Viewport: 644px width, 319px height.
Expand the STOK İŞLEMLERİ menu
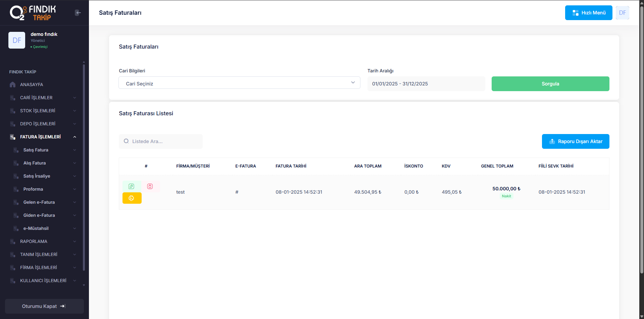coord(38,111)
